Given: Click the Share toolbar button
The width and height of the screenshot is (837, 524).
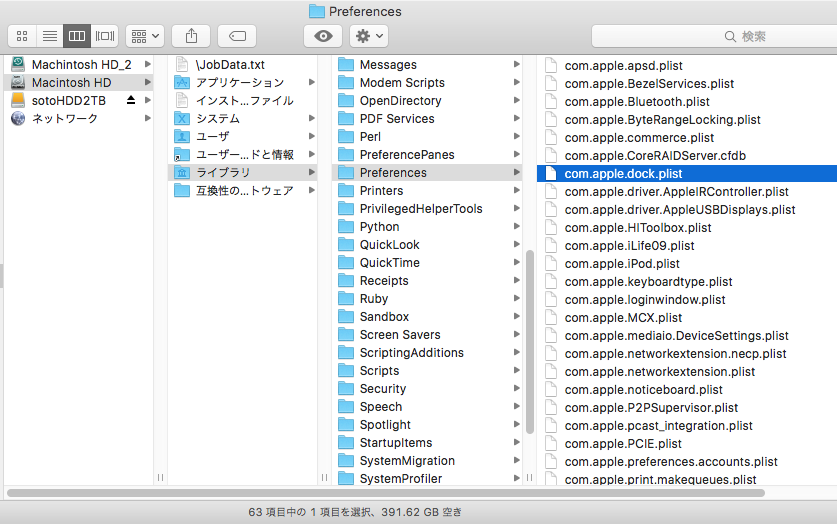Looking at the screenshot, I should coord(191,36).
